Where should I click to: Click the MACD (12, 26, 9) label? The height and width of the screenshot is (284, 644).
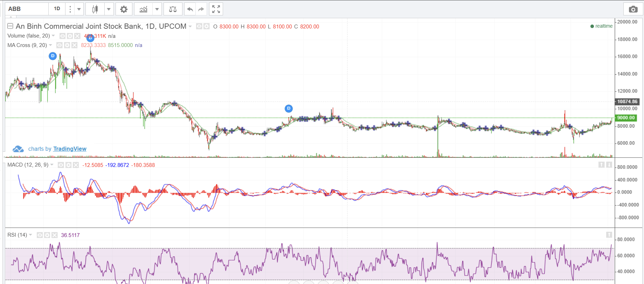28,165
